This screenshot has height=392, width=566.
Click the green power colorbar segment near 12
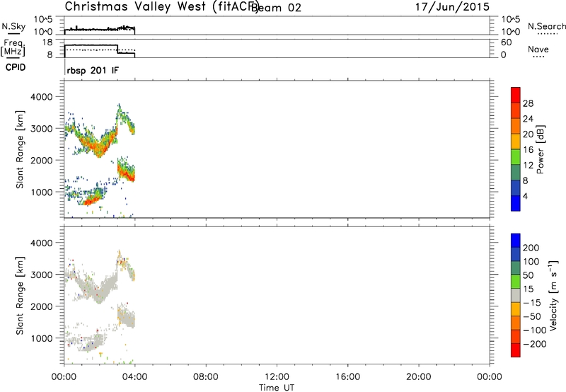pyautogui.click(x=516, y=157)
